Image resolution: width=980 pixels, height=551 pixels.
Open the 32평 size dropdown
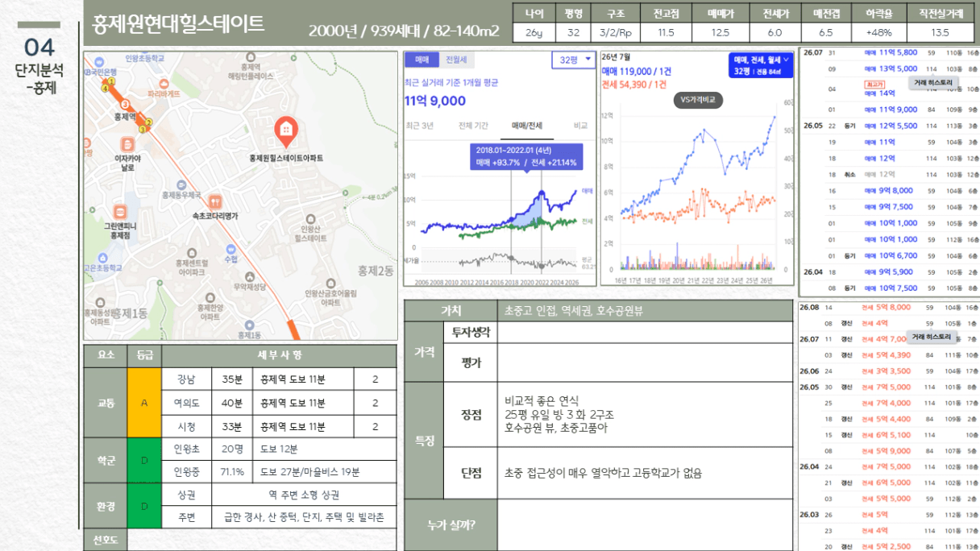pos(573,60)
